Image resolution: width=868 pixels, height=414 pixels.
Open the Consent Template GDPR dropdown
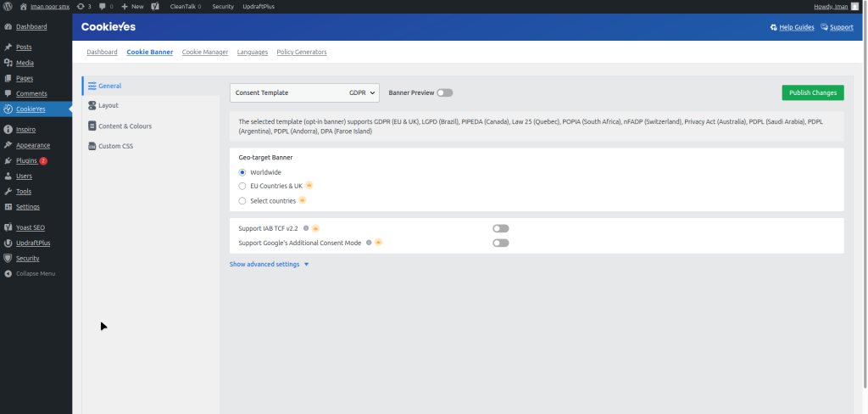(304, 92)
